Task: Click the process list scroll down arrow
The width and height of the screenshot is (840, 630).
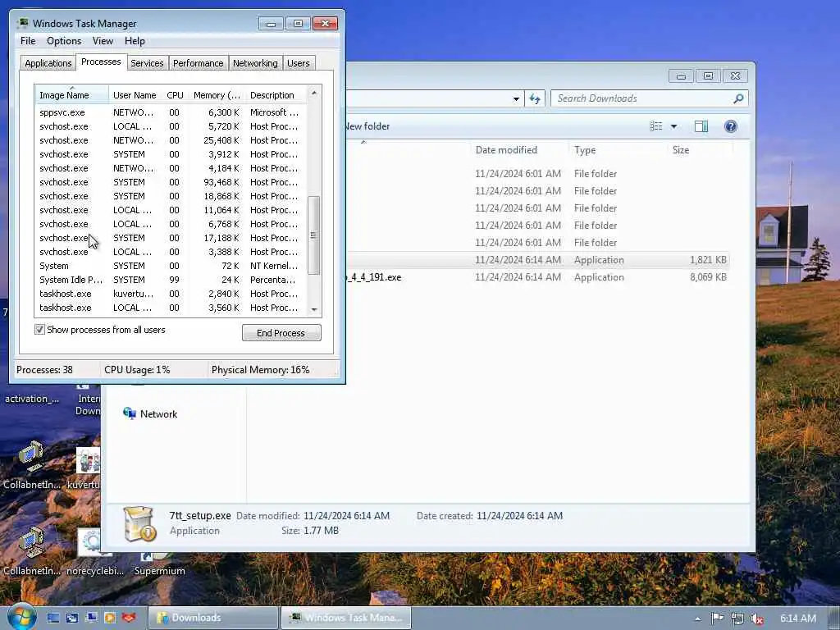Action: [314, 309]
